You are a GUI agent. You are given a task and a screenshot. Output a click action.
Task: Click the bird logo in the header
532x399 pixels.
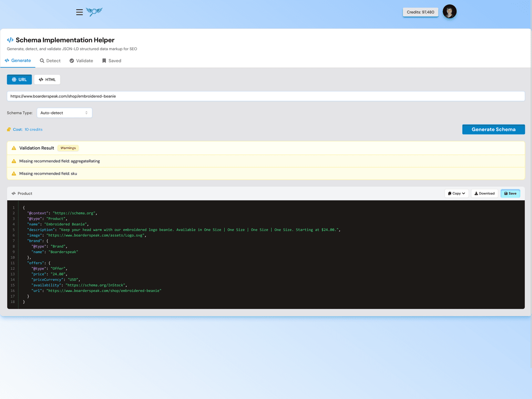(x=94, y=12)
